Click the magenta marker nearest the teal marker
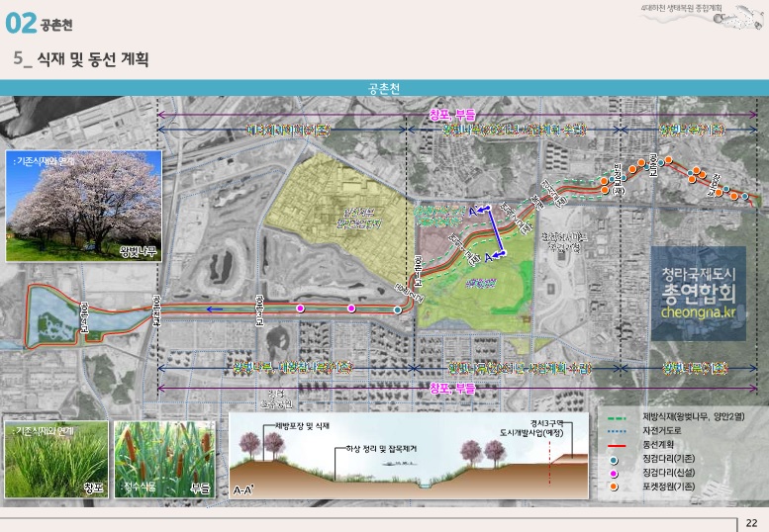The height and width of the screenshot is (532, 769). click(351, 309)
